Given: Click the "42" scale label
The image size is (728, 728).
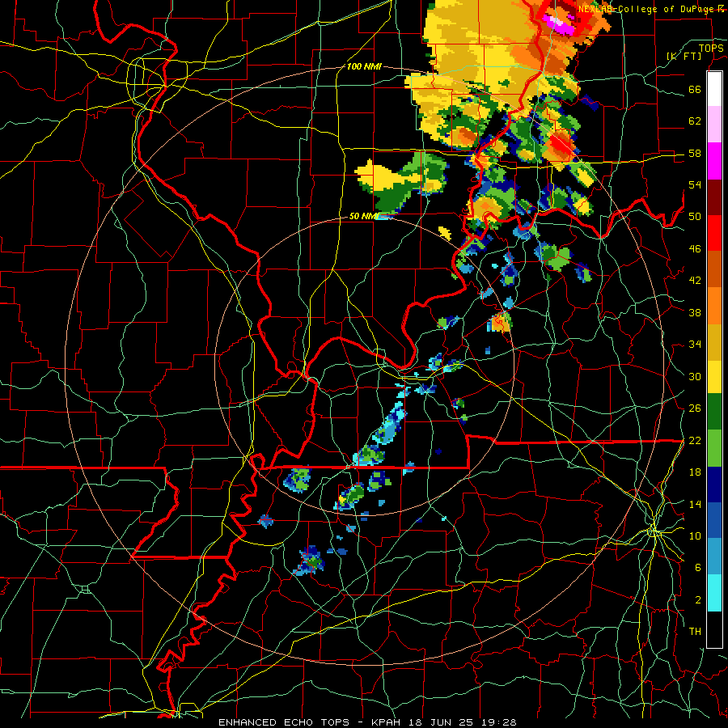Looking at the screenshot, I should point(695,281).
